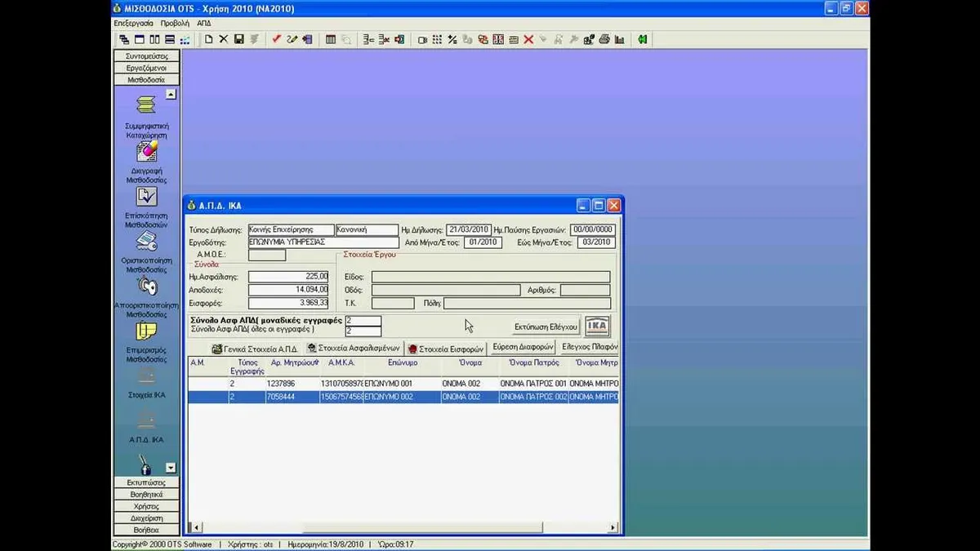Click the sidebar scroll up arrow
This screenshot has width=980, height=551.
[171, 94]
